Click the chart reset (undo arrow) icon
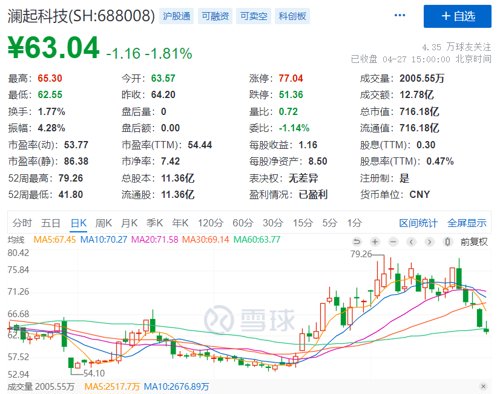The width and height of the screenshot is (500, 394). (x=357, y=242)
